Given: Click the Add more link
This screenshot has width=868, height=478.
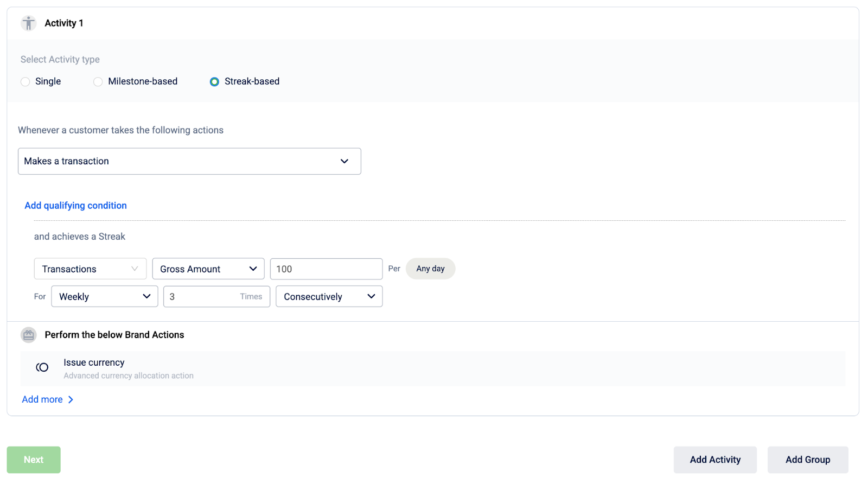Looking at the screenshot, I should tap(42, 400).
